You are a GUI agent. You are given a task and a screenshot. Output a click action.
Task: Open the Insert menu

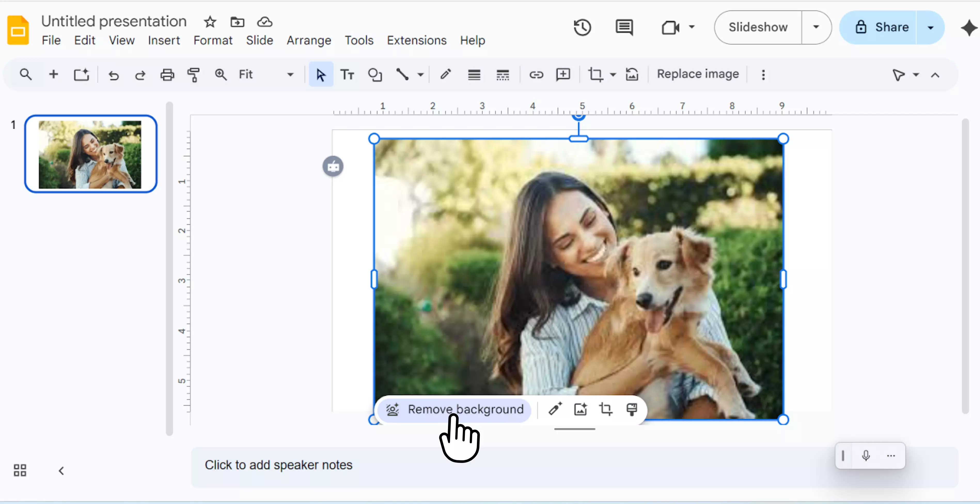[163, 40]
